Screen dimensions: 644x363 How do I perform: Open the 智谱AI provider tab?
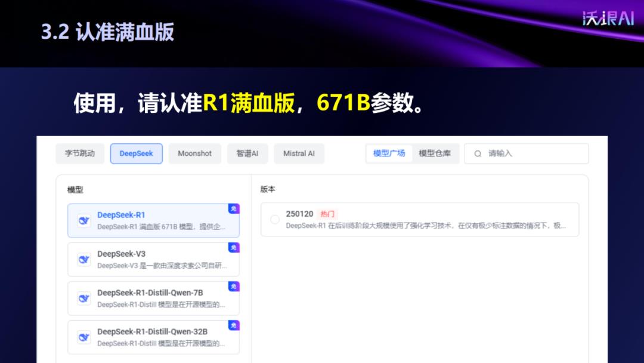pyautogui.click(x=247, y=153)
